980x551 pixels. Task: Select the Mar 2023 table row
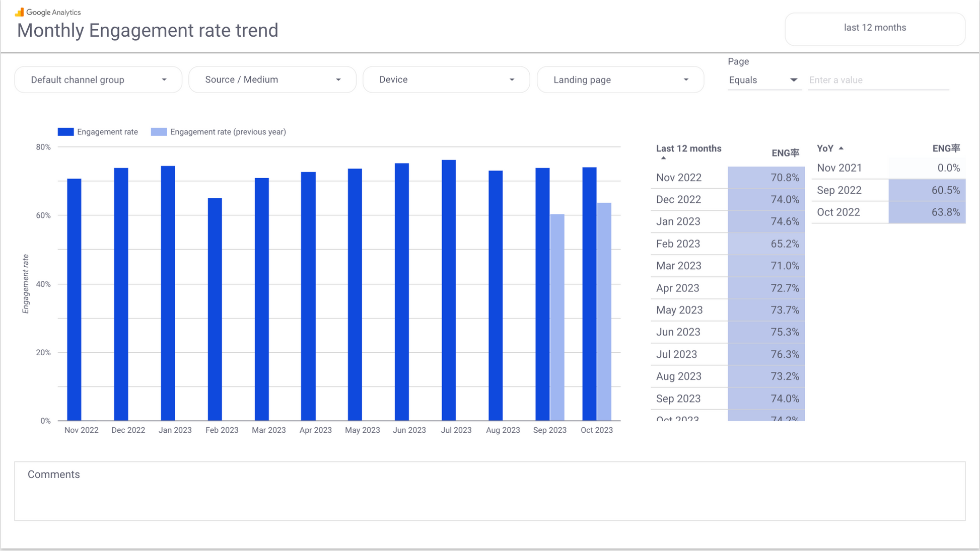[679, 266]
